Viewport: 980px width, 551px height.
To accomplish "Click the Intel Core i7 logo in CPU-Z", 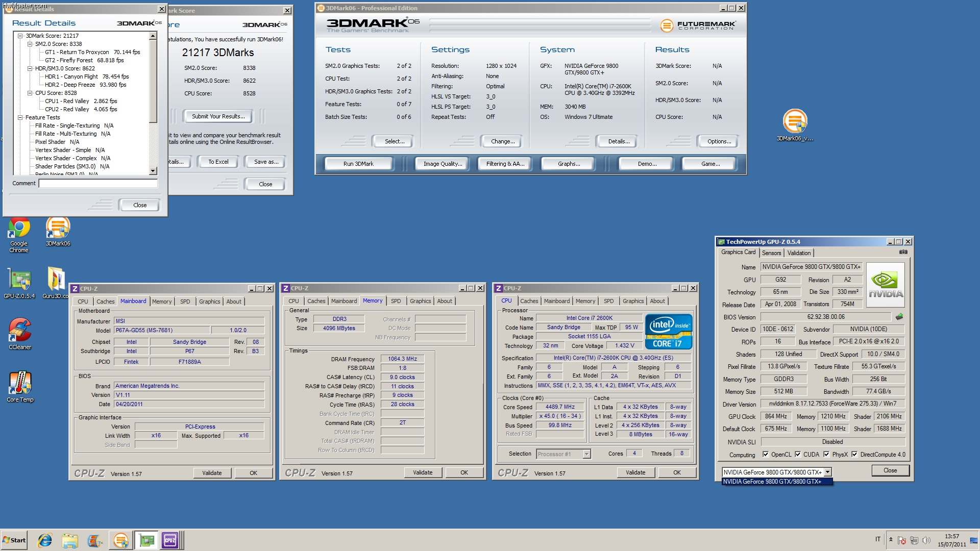I will [669, 332].
